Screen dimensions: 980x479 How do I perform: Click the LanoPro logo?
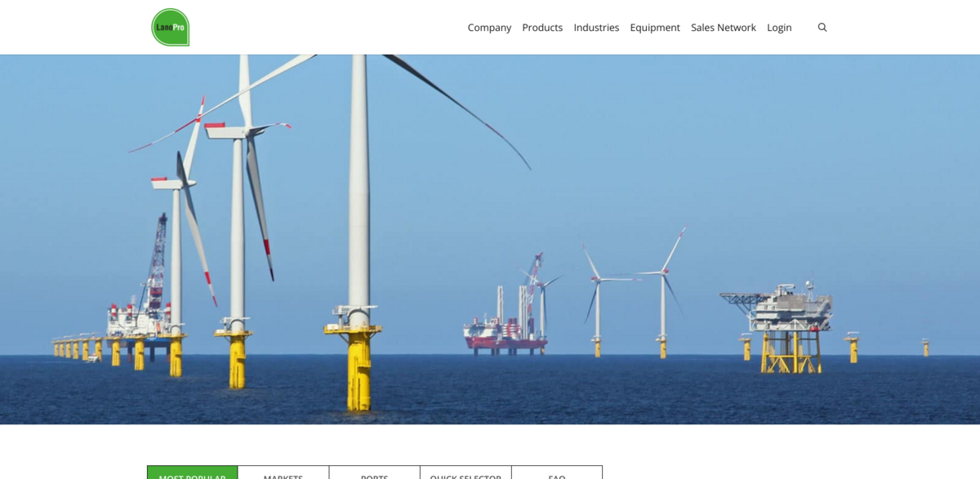click(170, 27)
